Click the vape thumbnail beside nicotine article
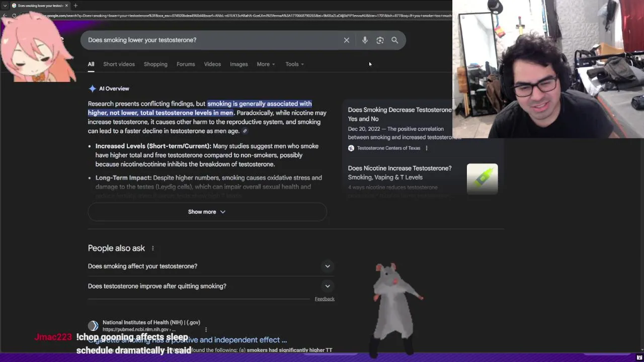This screenshot has width=644, height=362. click(482, 179)
